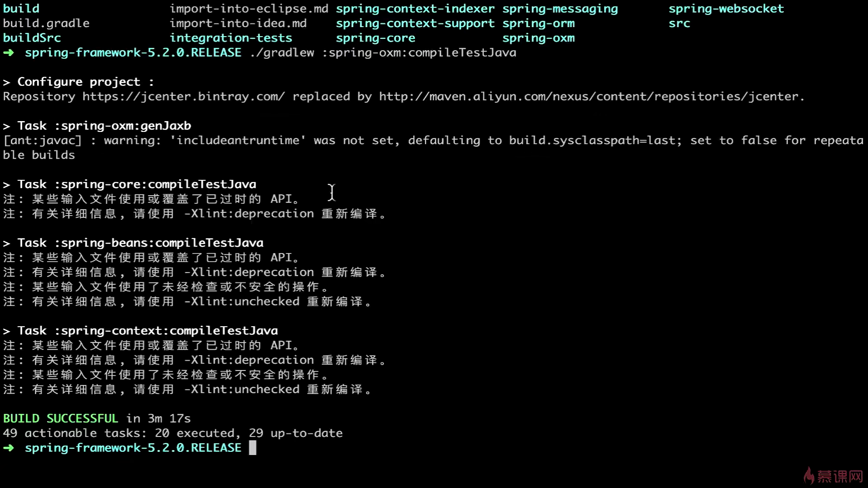This screenshot has width=868, height=488.
Task: Open the jcenter.bintray.com URL
Action: (184, 97)
